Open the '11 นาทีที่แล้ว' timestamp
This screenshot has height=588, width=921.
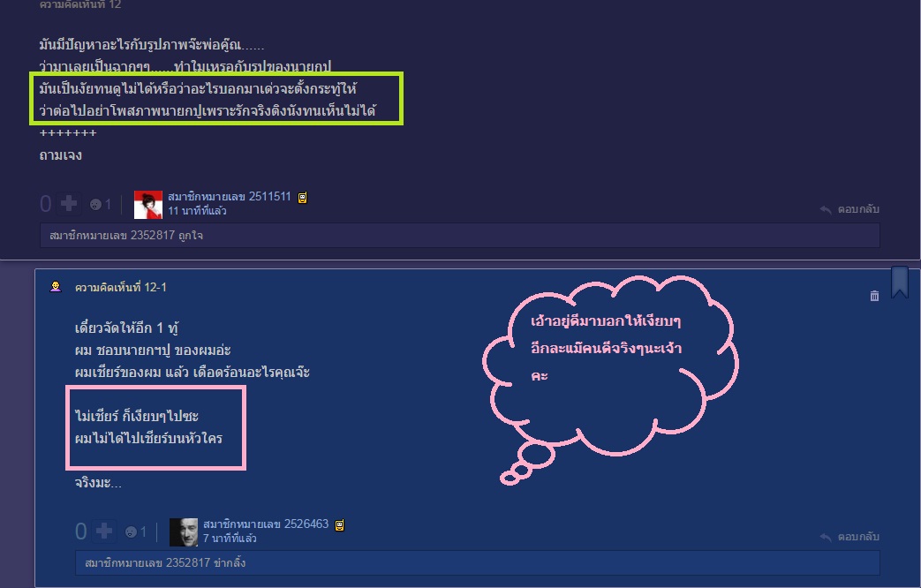[198, 211]
